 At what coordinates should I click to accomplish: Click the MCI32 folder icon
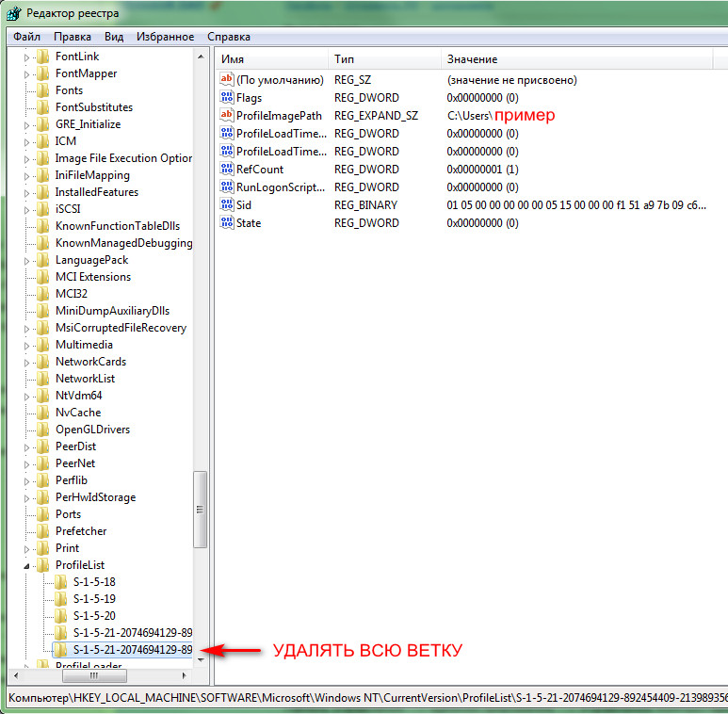(42, 293)
